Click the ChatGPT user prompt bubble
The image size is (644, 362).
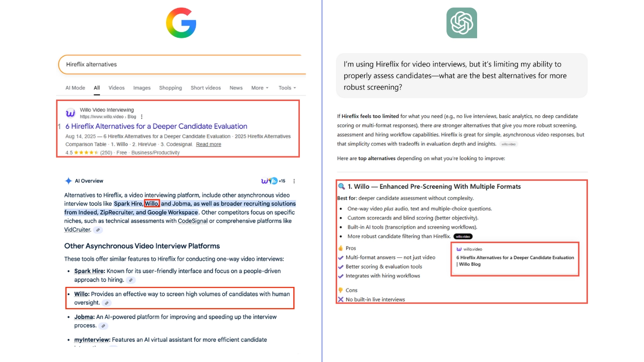click(462, 76)
